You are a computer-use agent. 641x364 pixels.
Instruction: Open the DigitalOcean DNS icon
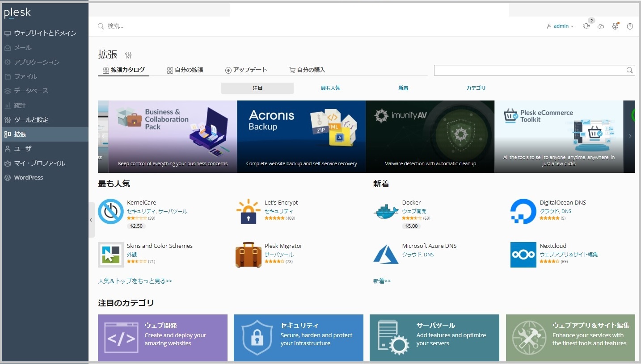tap(523, 211)
